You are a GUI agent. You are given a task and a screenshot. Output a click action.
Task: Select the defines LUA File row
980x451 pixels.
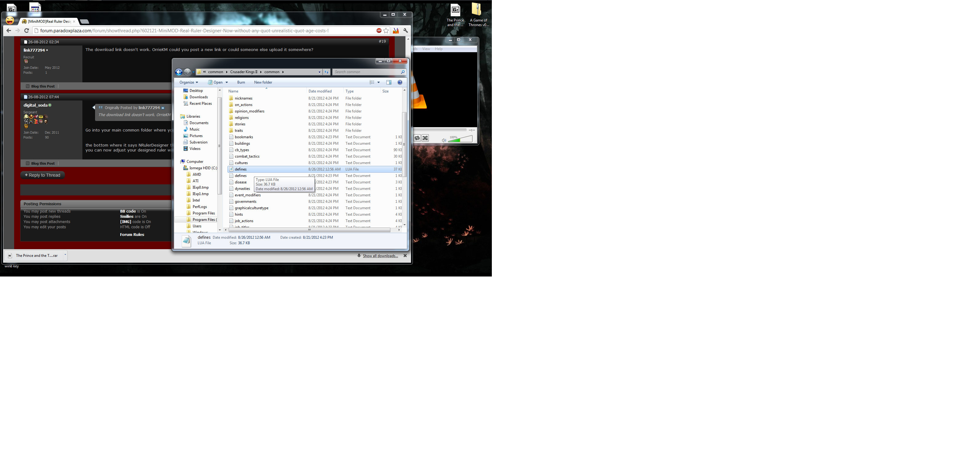point(315,169)
